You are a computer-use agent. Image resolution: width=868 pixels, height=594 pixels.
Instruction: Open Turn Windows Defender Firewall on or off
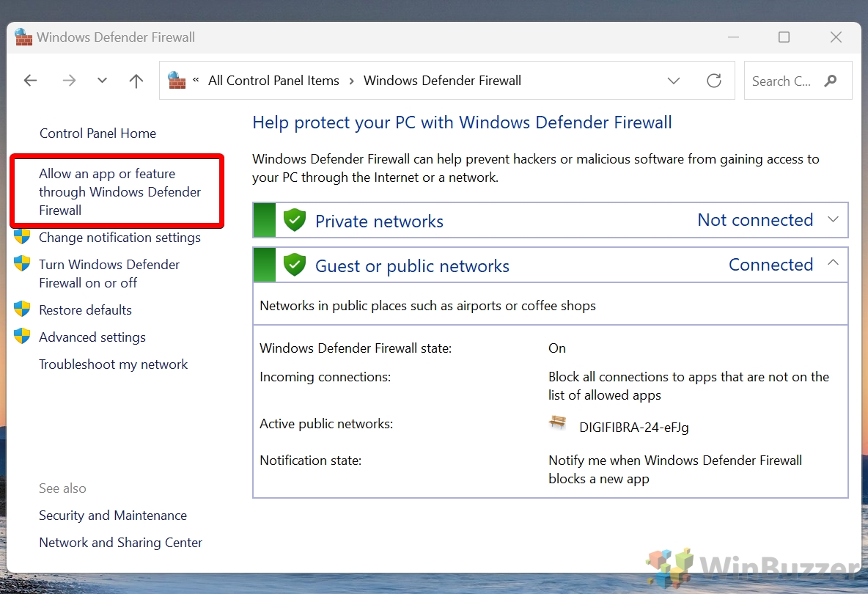[109, 274]
